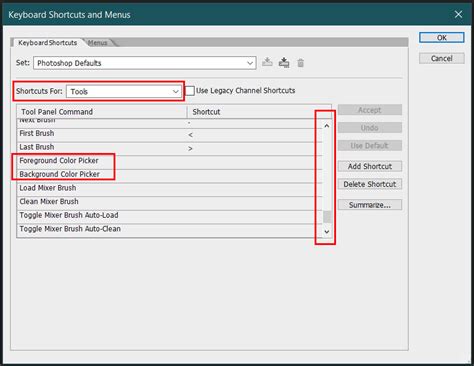Click the Summarize button
The height and width of the screenshot is (366, 474).
tap(370, 205)
